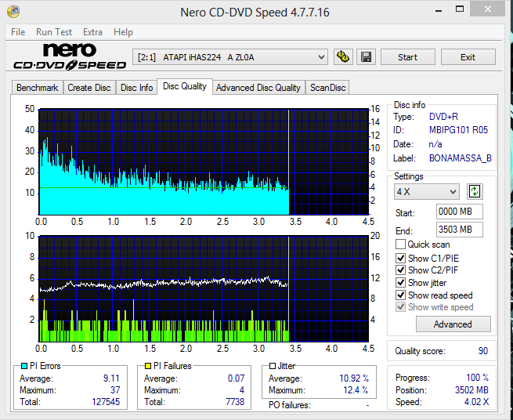Click the lower PI Failures jitter graph
The width and height of the screenshot is (513, 420).
204,288
